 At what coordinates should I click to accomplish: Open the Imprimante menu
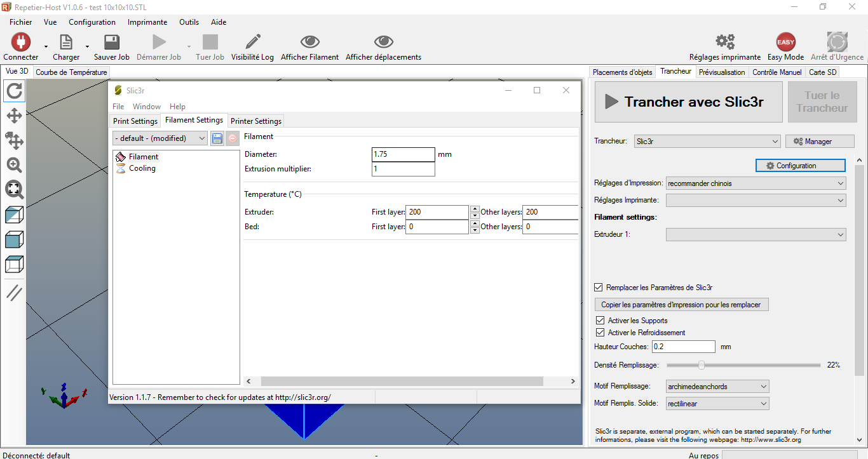point(147,22)
